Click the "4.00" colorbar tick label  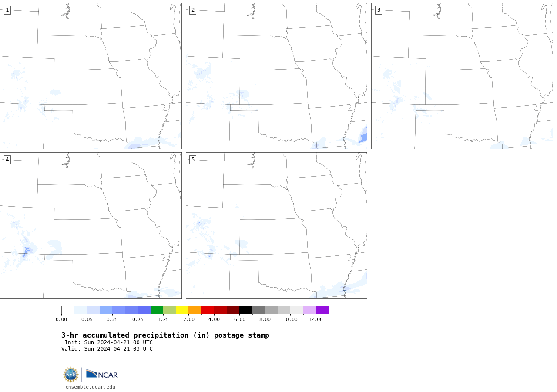click(x=214, y=319)
